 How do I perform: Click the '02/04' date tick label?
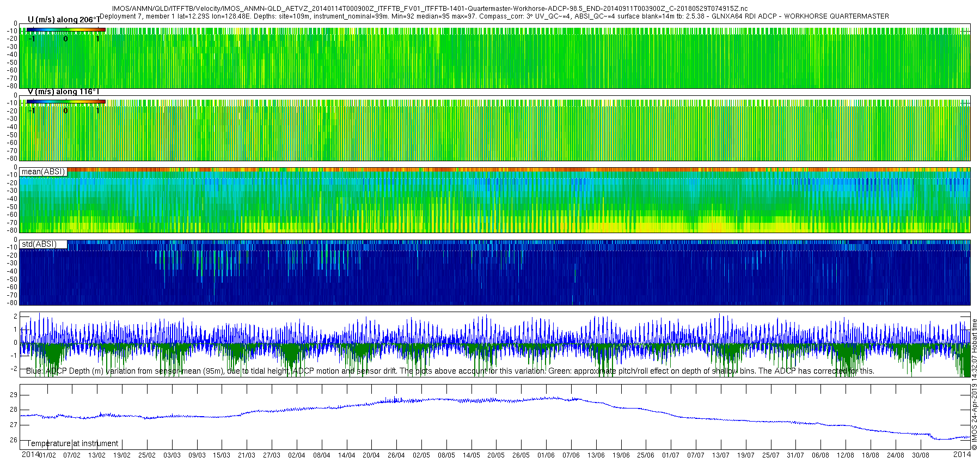click(x=297, y=455)
